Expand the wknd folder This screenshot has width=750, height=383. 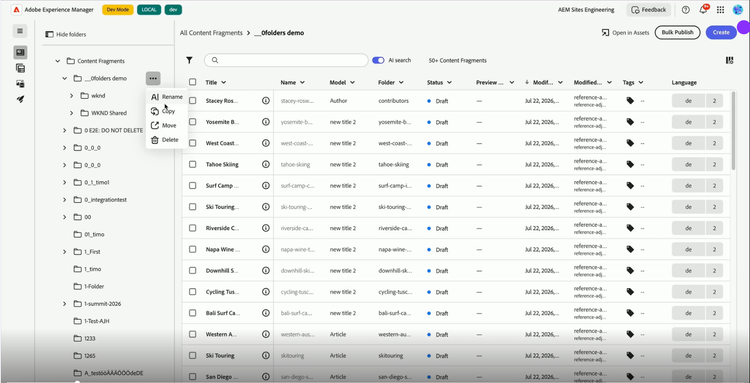click(71, 96)
